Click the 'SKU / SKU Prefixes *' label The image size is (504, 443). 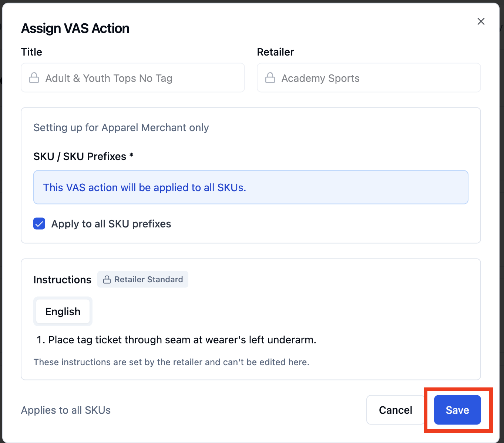pos(84,156)
